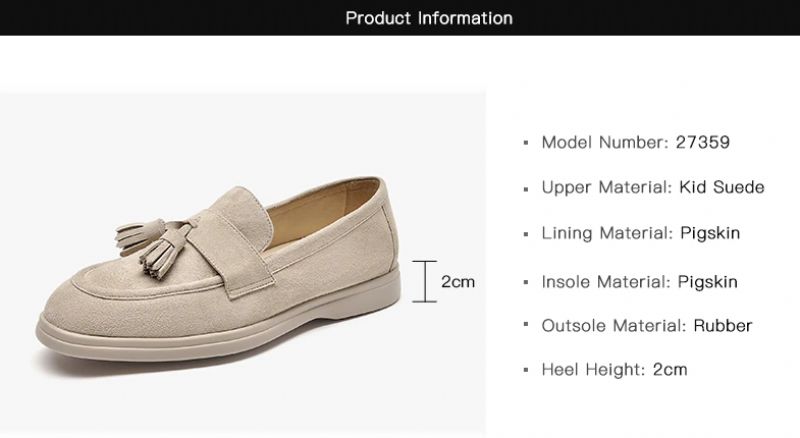Click the 2cm heel measurement label
This screenshot has width=800, height=438.
[x=458, y=281]
